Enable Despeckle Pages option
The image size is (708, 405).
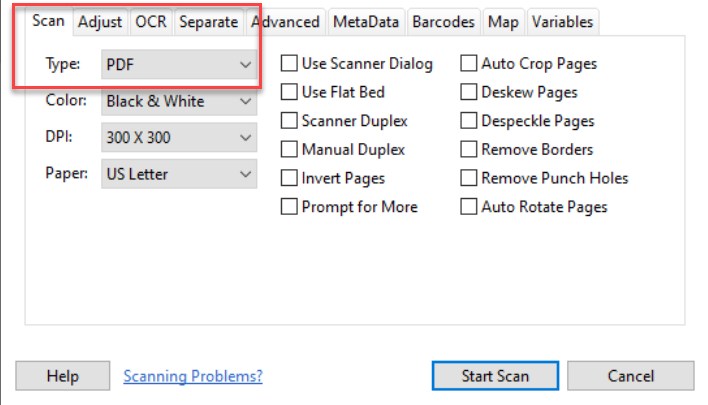[x=469, y=121]
